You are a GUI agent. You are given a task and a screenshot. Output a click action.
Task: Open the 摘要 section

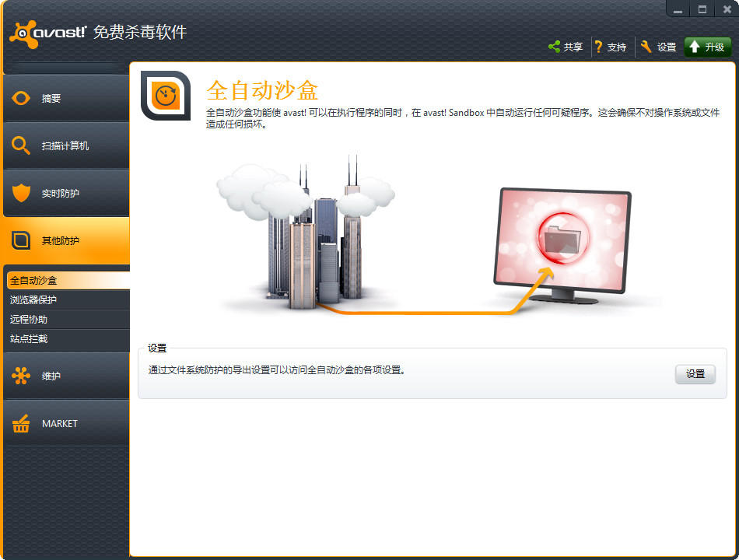point(66,98)
